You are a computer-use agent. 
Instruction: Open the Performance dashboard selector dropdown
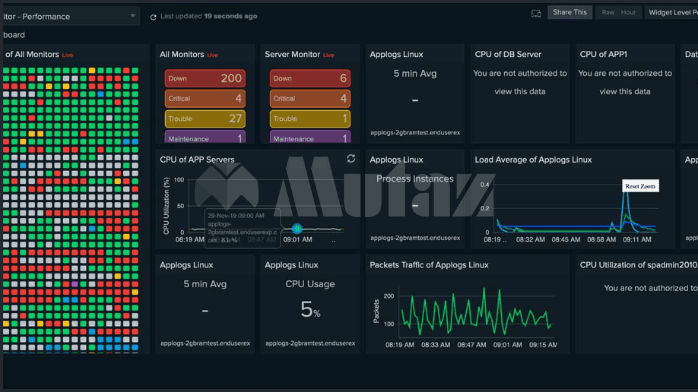(x=70, y=16)
